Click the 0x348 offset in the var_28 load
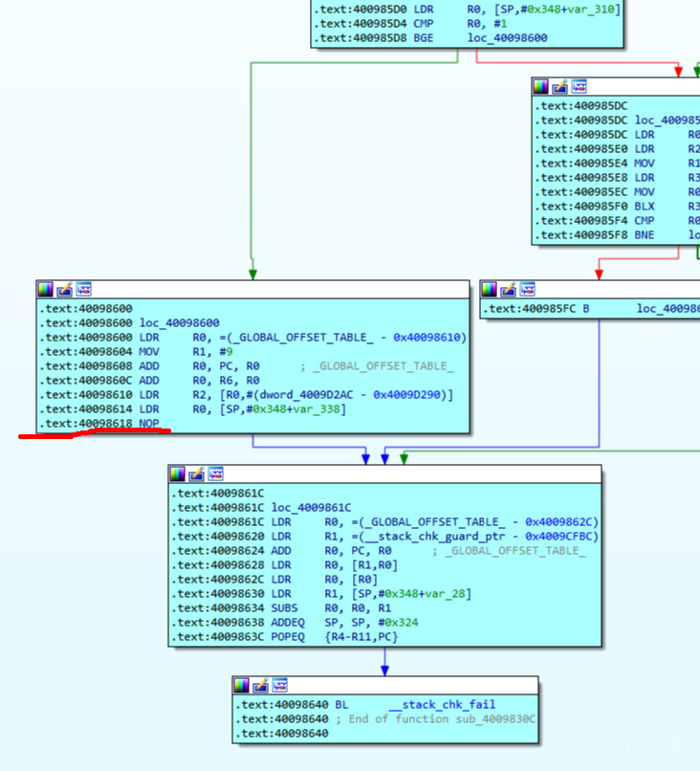 pyautogui.click(x=401, y=594)
